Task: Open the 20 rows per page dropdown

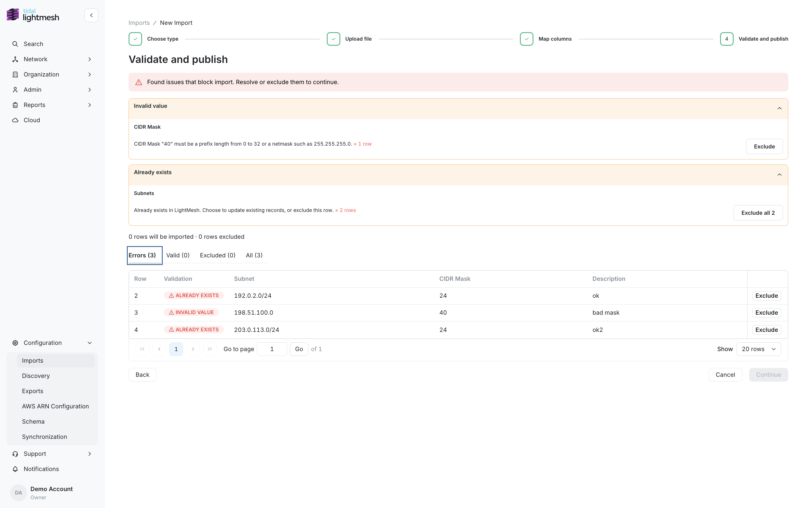Action: click(x=759, y=349)
